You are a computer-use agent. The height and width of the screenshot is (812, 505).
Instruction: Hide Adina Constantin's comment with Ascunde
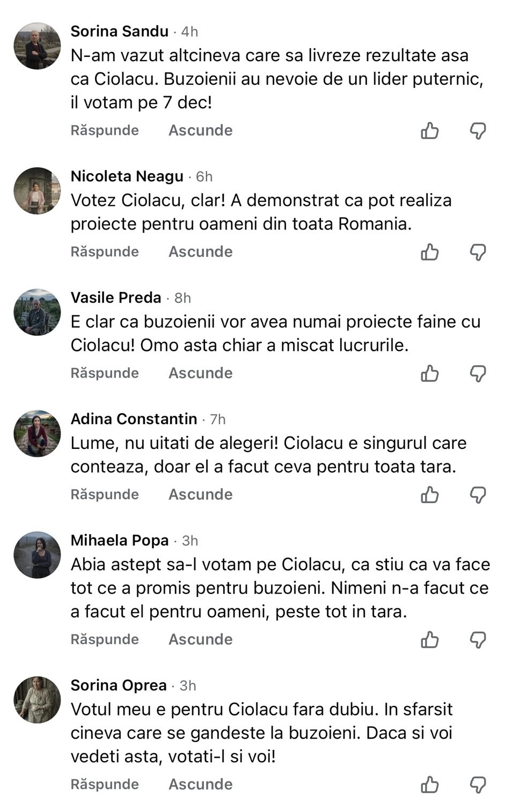click(200, 494)
